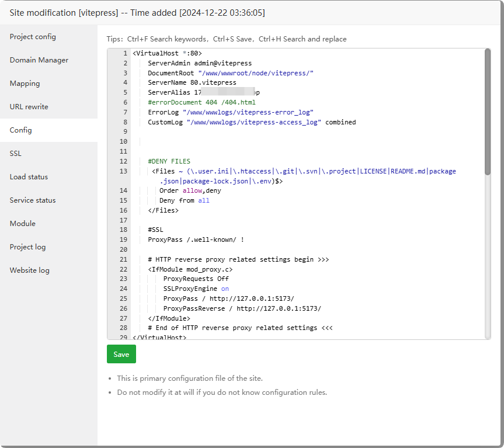
Task: Show the Website log tab
Action: (x=29, y=270)
